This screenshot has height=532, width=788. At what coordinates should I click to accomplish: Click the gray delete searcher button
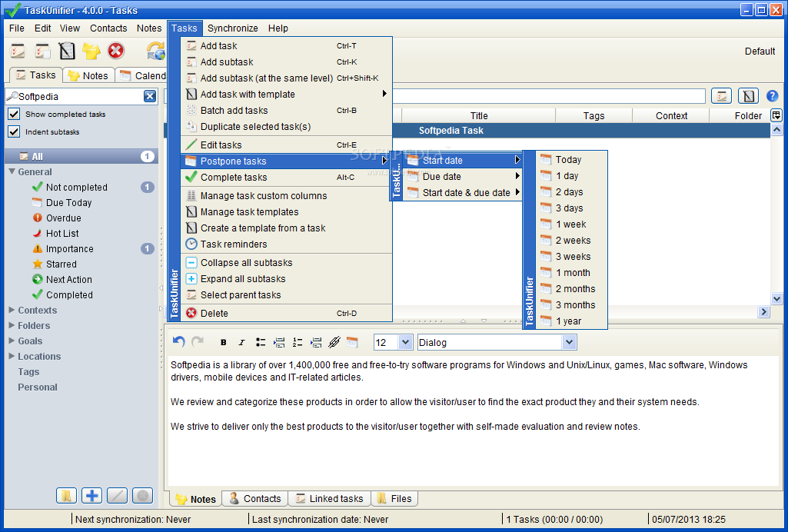coord(143,496)
